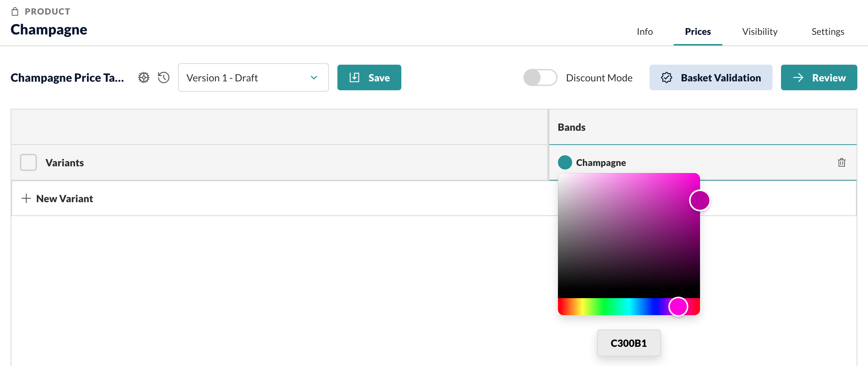Click the Basket Validation button
868x366 pixels.
pyautogui.click(x=711, y=77)
